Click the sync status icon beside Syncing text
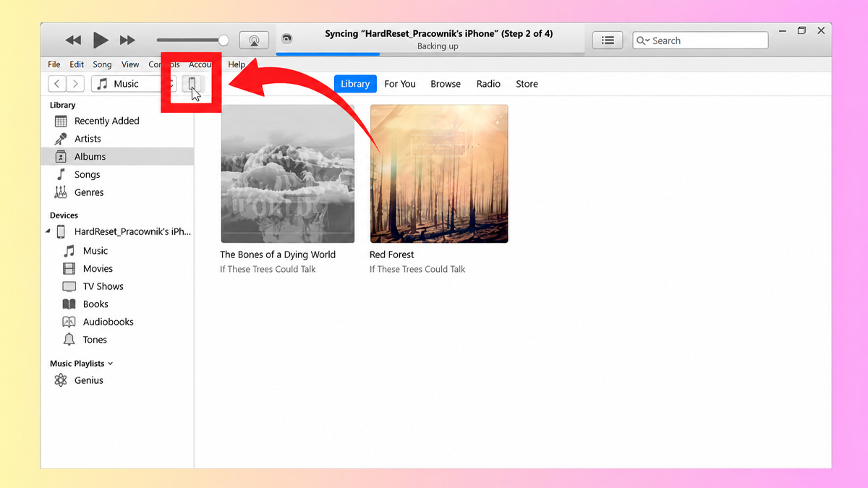Screen dimensions: 868x488 287,38
